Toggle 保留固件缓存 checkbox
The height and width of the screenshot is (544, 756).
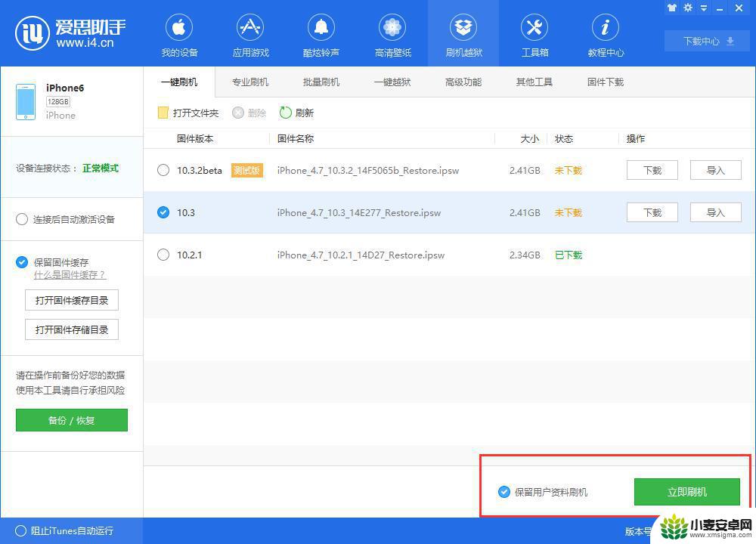[x=22, y=262]
